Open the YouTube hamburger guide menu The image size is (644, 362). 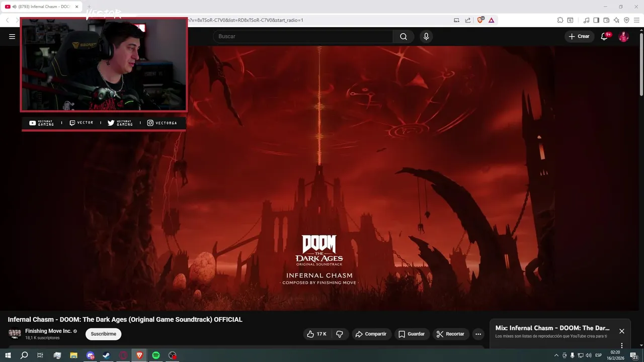[12, 36]
